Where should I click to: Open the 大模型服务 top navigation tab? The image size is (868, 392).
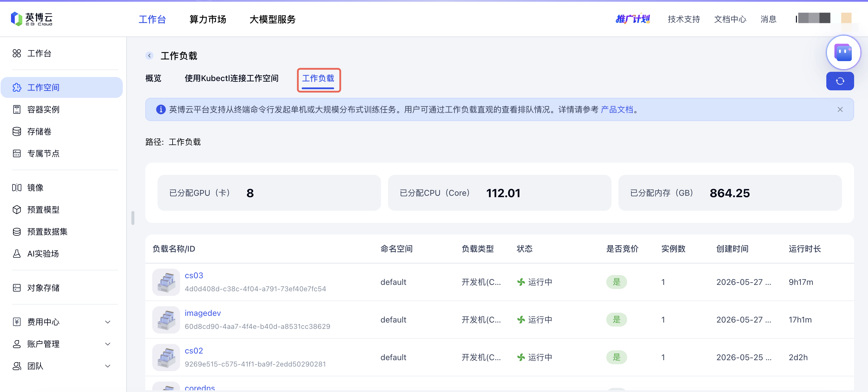click(272, 19)
